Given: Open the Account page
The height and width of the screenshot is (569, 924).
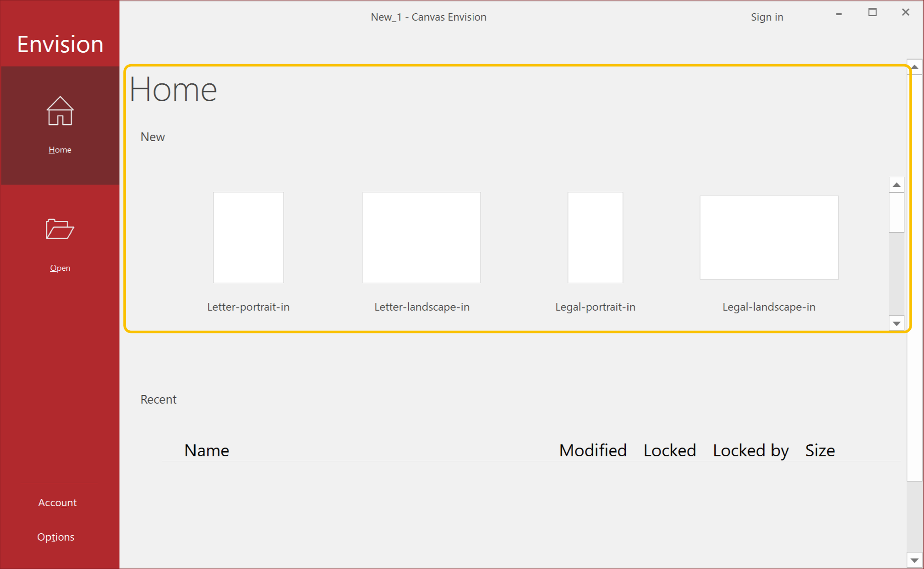Looking at the screenshot, I should point(57,503).
